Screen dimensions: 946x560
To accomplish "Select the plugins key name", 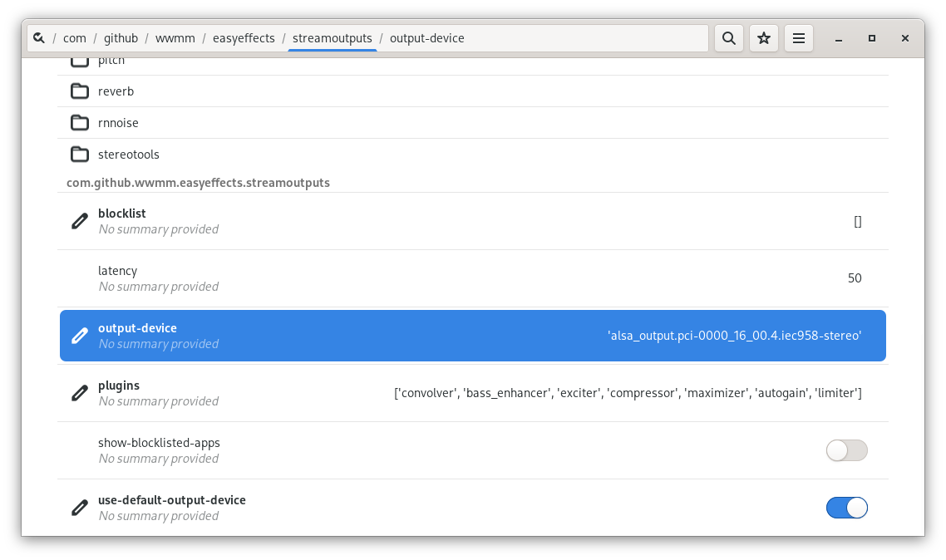I will pos(119,386).
